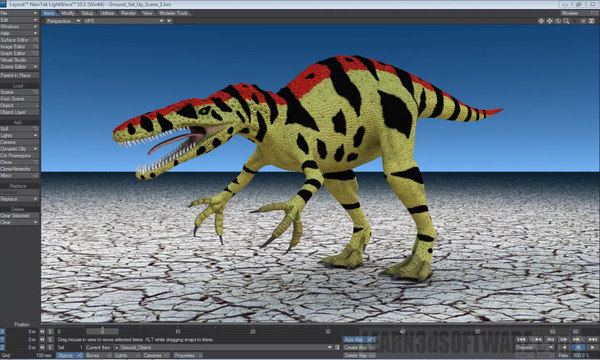Open the Image Editor
The width and height of the screenshot is (600, 360).
pos(19,47)
